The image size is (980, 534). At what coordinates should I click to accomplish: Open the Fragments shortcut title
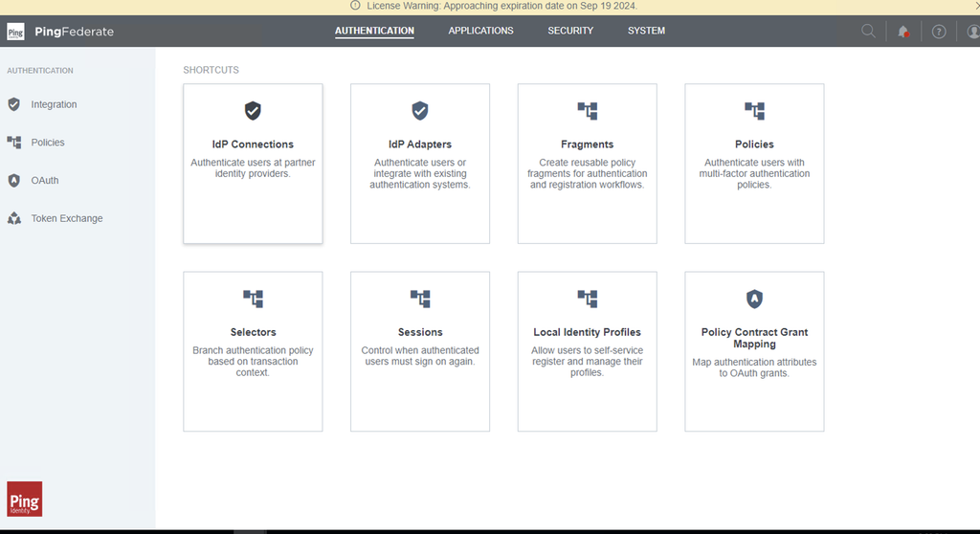point(587,144)
